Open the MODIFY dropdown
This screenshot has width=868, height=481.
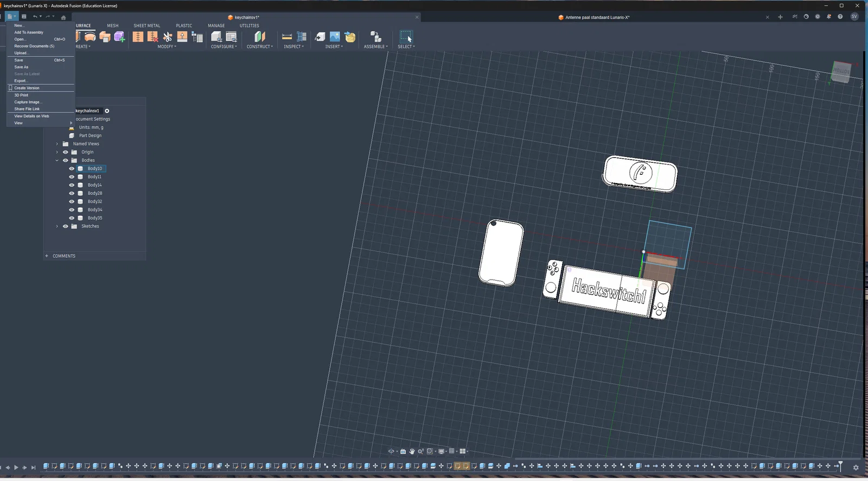pos(167,47)
